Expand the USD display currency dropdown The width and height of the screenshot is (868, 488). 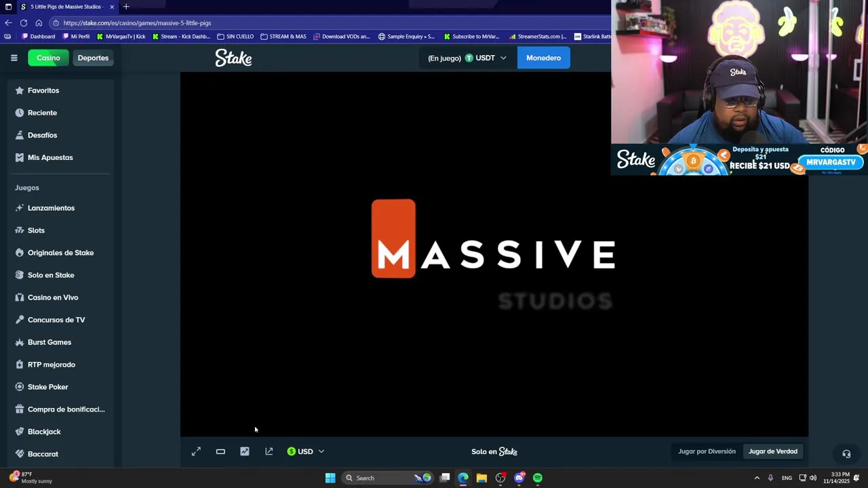point(306,451)
